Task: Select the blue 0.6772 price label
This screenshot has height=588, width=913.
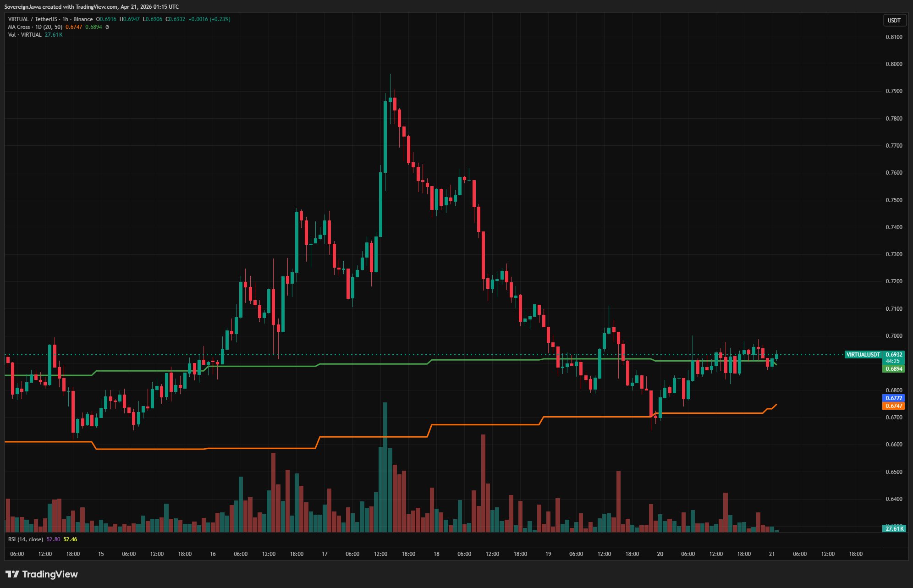Action: tap(893, 398)
